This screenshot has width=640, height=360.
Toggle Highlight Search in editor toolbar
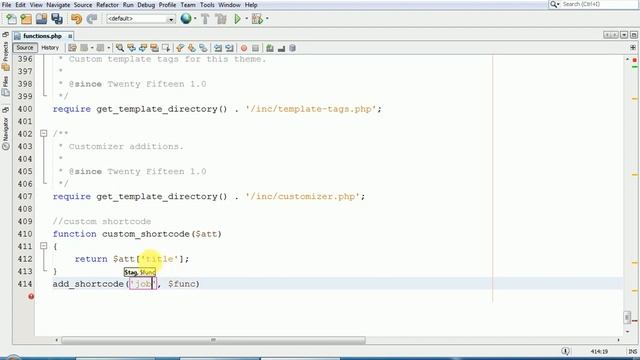(x=154, y=48)
